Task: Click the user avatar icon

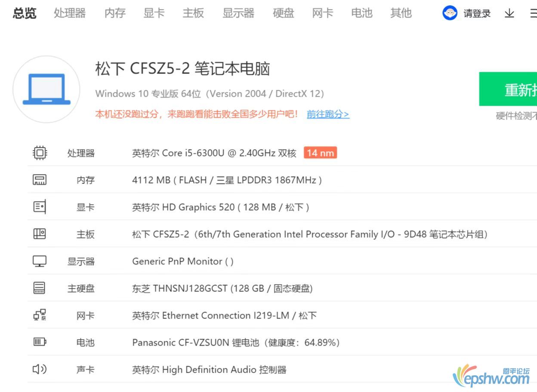Action: (x=450, y=13)
